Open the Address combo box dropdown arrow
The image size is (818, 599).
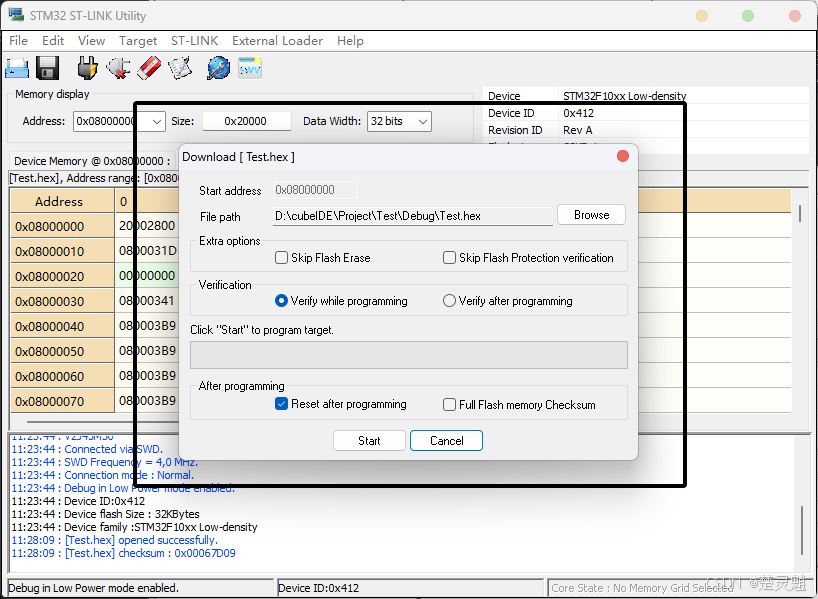point(157,122)
